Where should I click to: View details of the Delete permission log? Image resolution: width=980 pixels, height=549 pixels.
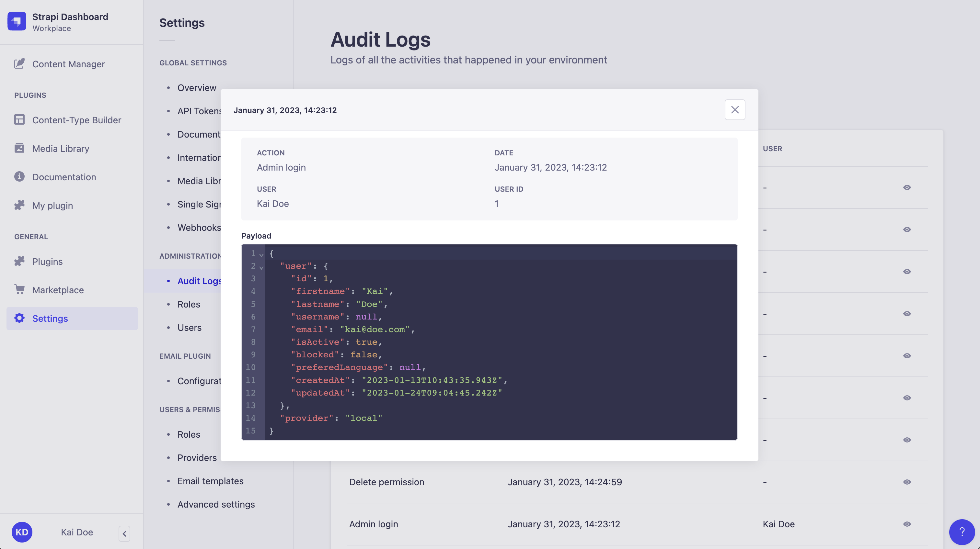907,482
